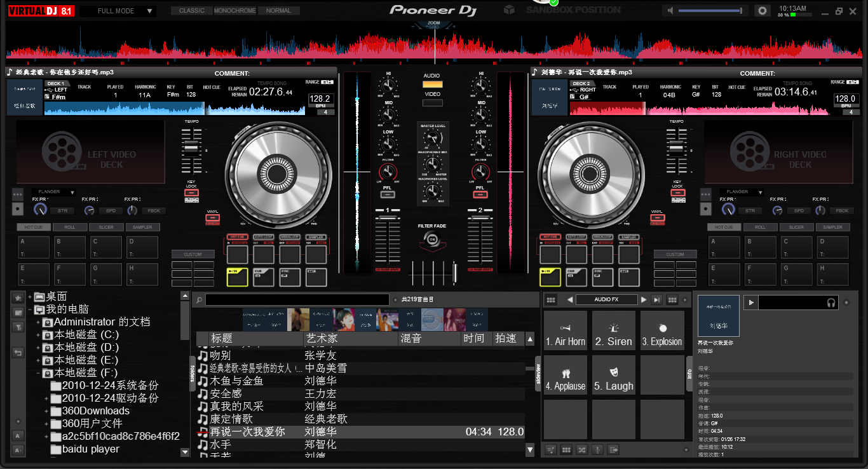Switch to the NORMAL skin tab
868x469 pixels.
(278, 11)
